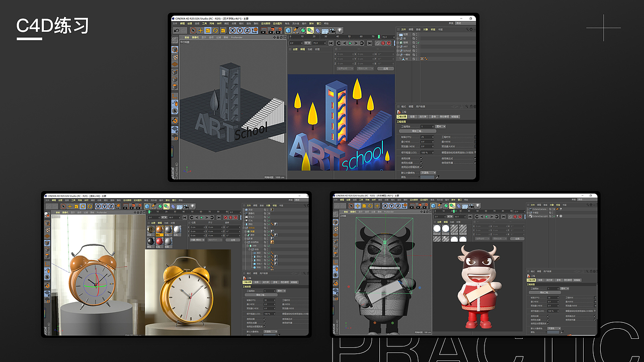This screenshot has width=644, height=362.
Task: Open default object color dropdown in alarm clock window
Action: coord(271,332)
